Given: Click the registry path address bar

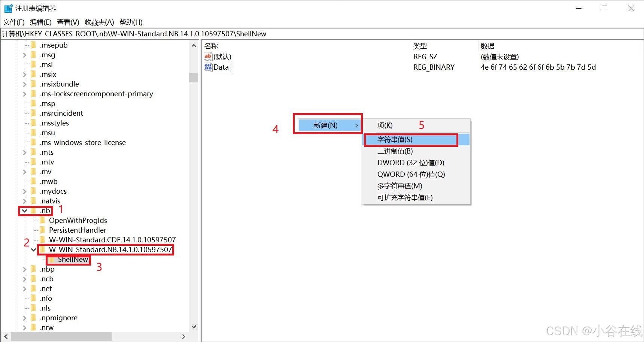Looking at the screenshot, I should pos(322,34).
